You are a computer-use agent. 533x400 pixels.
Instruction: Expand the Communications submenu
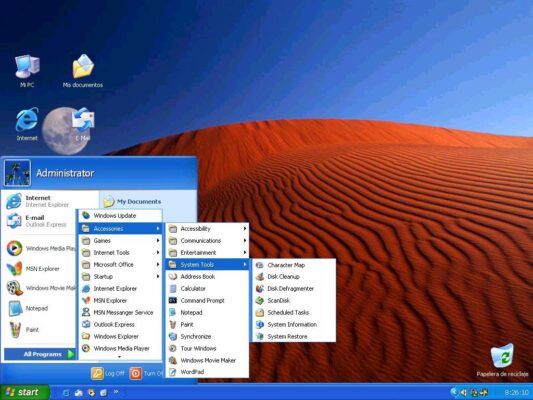(x=207, y=240)
